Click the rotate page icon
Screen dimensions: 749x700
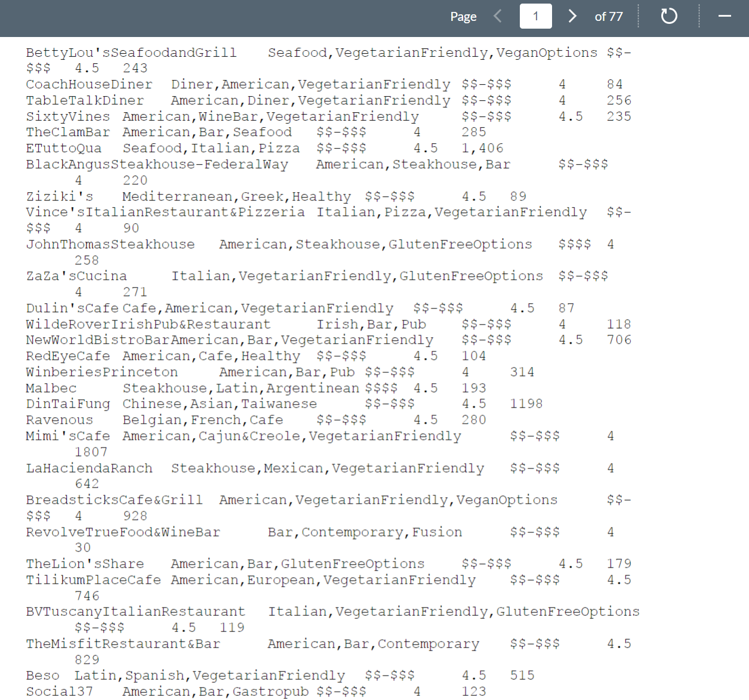tap(668, 17)
